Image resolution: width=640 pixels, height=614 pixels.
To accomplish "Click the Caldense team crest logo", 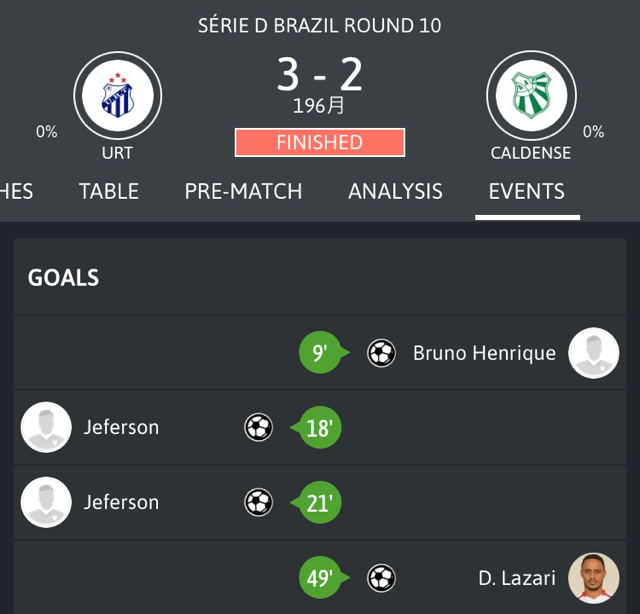I will pyautogui.click(x=531, y=97).
